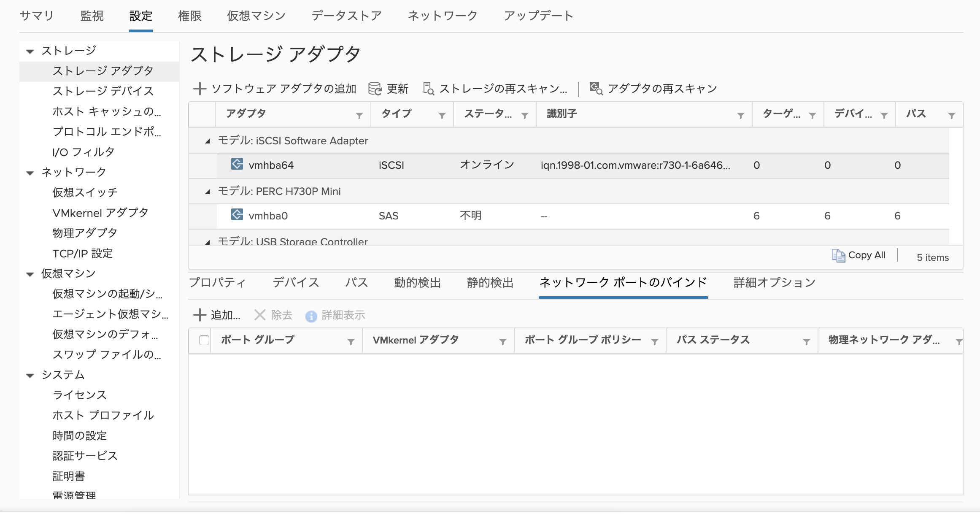Switch to the サマリ tab
The height and width of the screenshot is (514, 980).
click(37, 16)
